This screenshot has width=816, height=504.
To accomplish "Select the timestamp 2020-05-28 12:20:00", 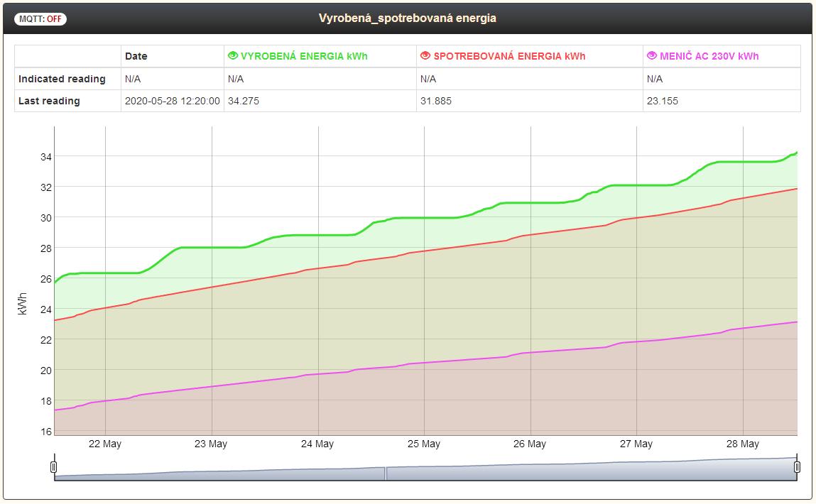I will [173, 101].
